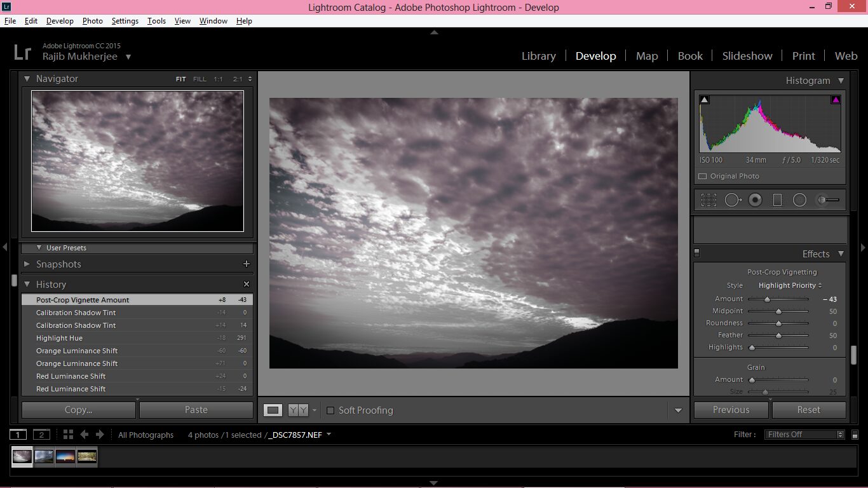This screenshot has height=488, width=868.
Task: Toggle highlight clipping indicator in Histogram
Action: (x=836, y=100)
